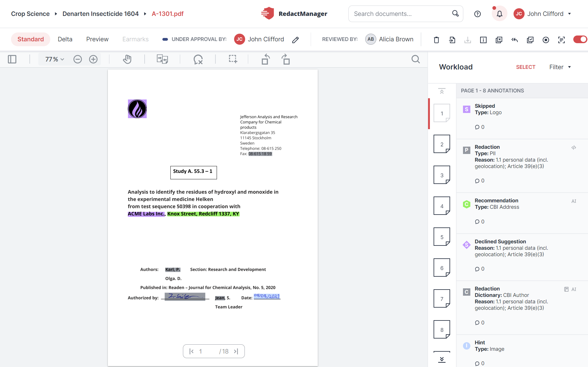Rotate page clockwise
Screen dimensions: 588x367
pos(286,59)
